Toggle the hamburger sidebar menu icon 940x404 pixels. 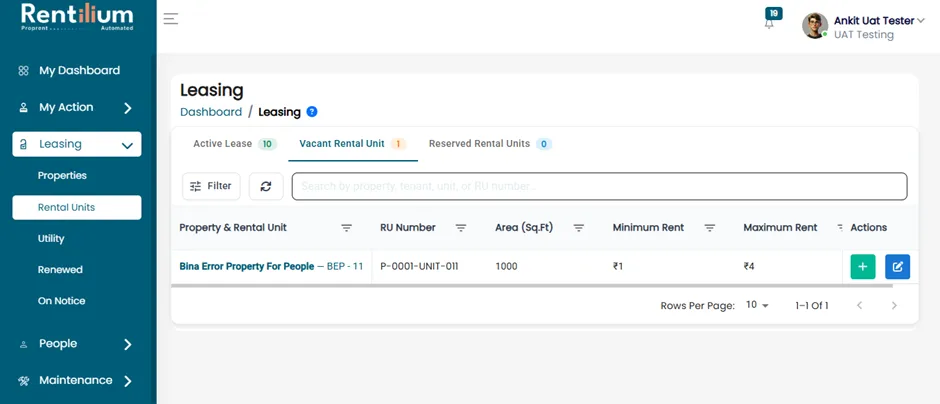(171, 19)
